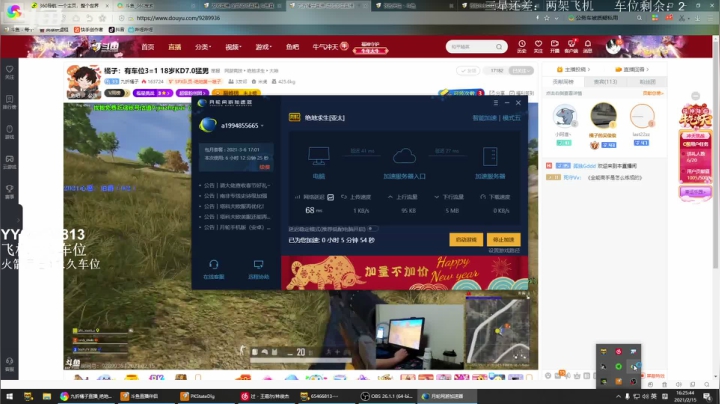Click the computer monitor icon in accelerator

[x=319, y=156]
